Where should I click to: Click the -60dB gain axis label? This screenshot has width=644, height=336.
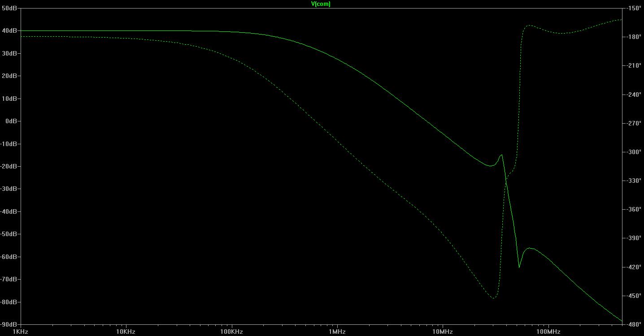coord(9,257)
